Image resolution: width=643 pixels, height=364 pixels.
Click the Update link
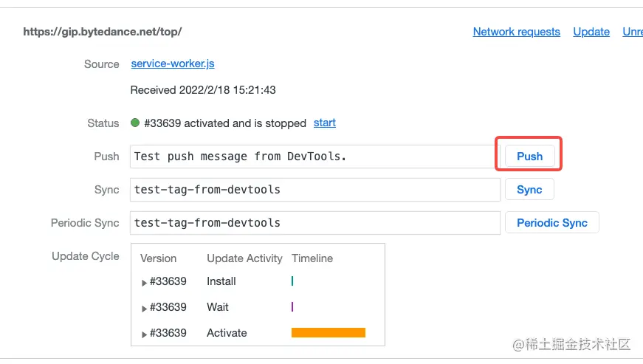pos(591,32)
